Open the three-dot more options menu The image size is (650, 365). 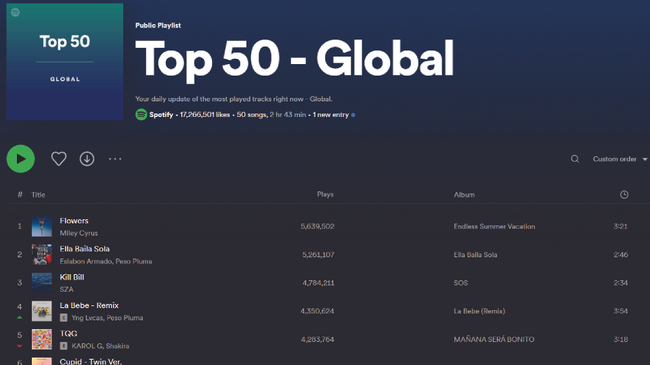115,158
